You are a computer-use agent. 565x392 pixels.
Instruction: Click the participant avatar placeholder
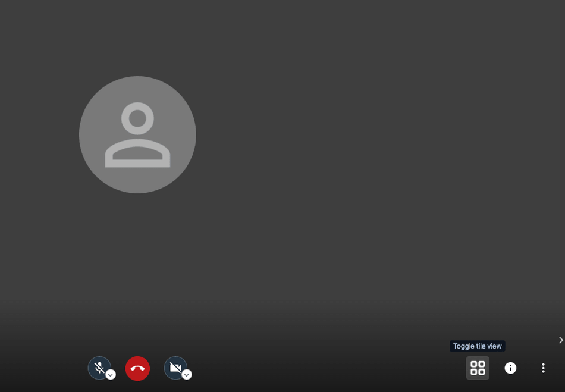137,135
